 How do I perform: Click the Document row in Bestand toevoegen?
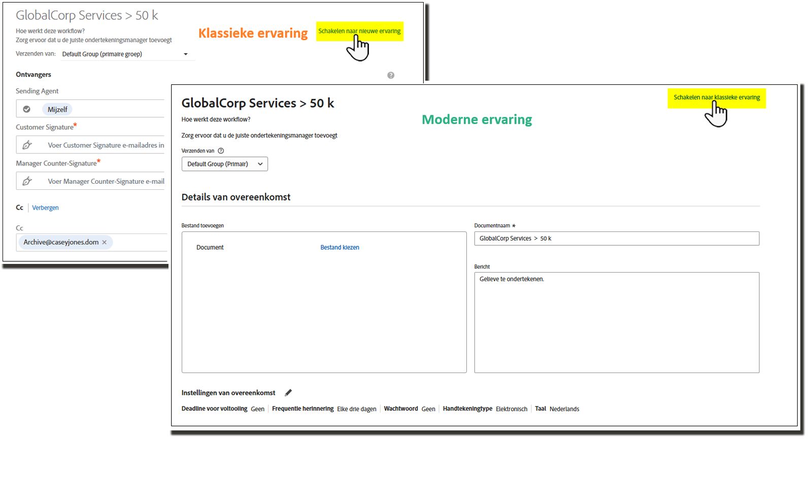(x=210, y=248)
